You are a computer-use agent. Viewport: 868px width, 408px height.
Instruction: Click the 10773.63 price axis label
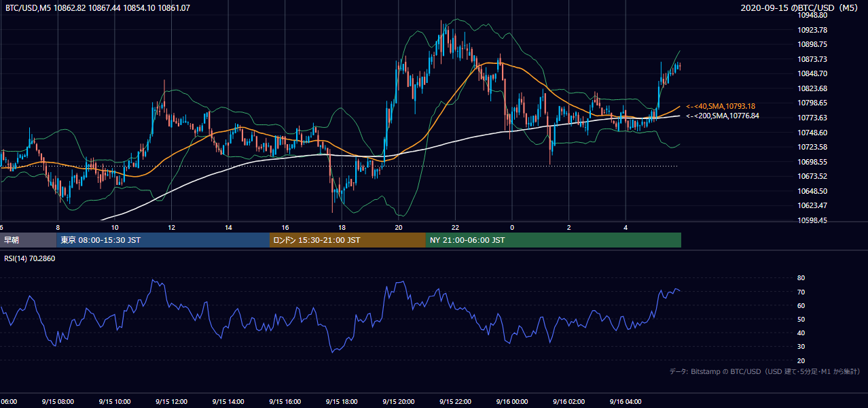point(813,118)
